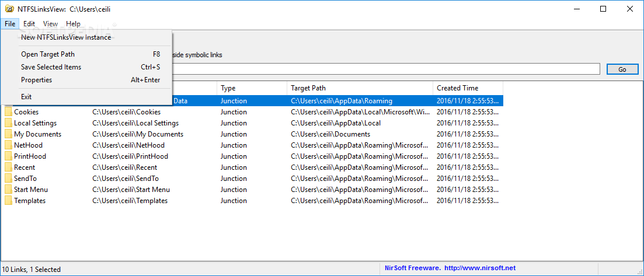Open the View menu
Screen dimensions: 644x276
[x=51, y=24]
